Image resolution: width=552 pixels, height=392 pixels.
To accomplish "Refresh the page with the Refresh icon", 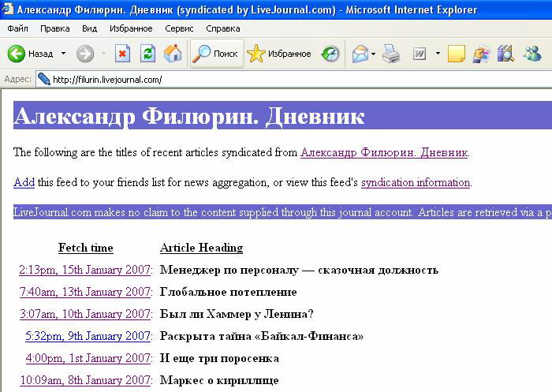I will click(x=147, y=54).
